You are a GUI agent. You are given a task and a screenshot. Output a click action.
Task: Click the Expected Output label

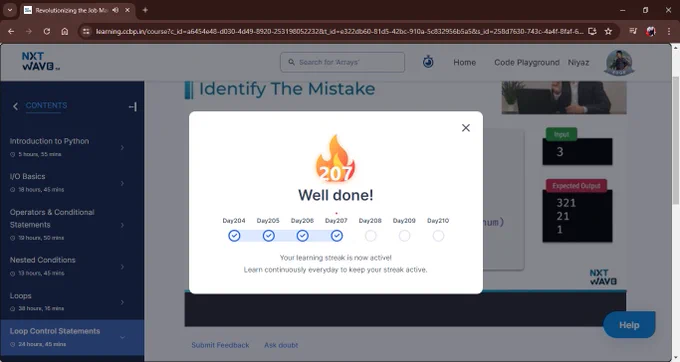point(576,186)
